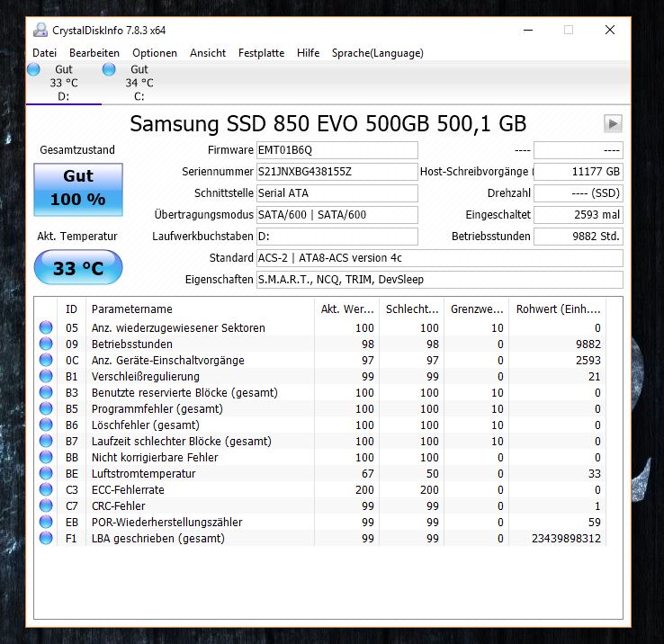664x644 pixels.
Task: Open the Ansicht menu
Action: click(208, 53)
